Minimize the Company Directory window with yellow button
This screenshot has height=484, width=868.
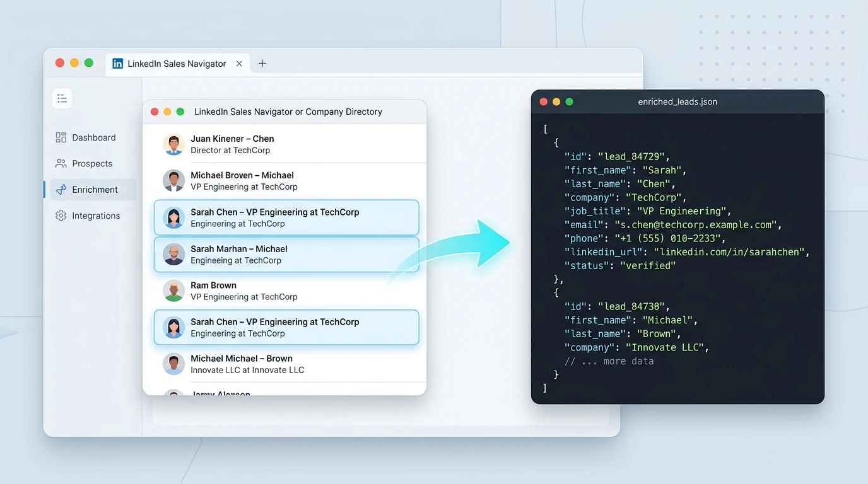167,112
